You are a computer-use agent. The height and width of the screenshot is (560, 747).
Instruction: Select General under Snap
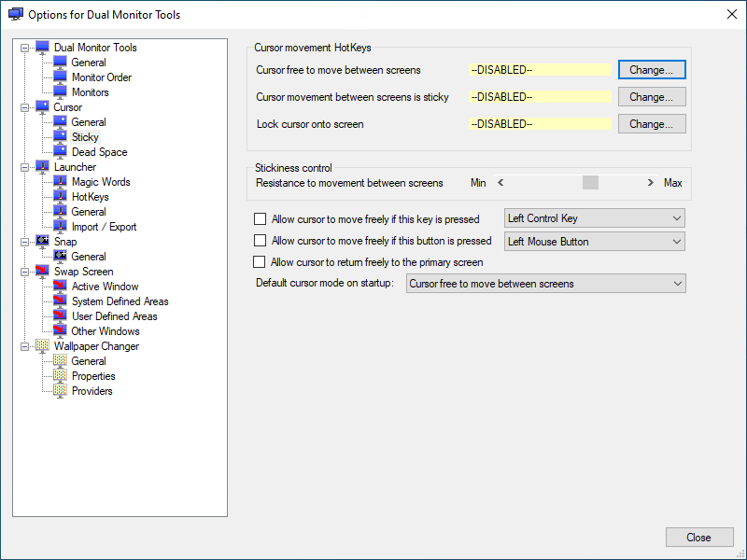click(x=89, y=257)
